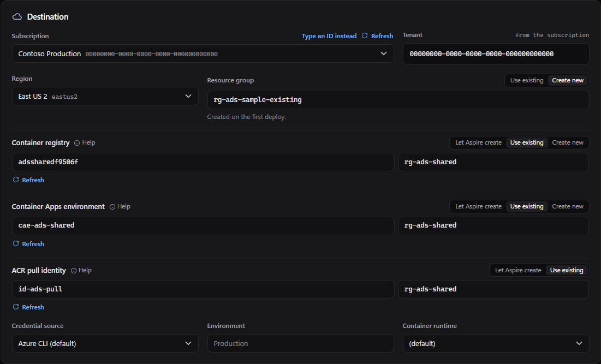The width and height of the screenshot is (601, 364).
Task: Click the Help link beside Container Apps environment
Action: (124, 206)
